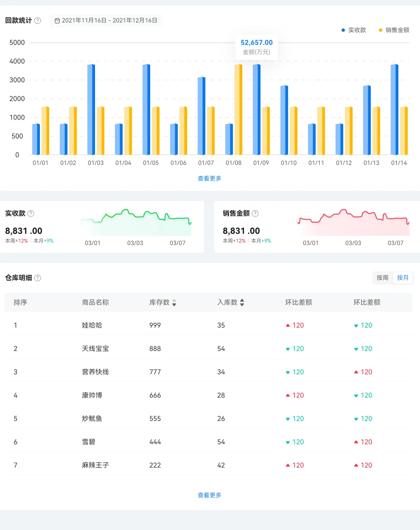Click stock count 777 cell
The height and width of the screenshot is (530, 420).
[x=155, y=372]
